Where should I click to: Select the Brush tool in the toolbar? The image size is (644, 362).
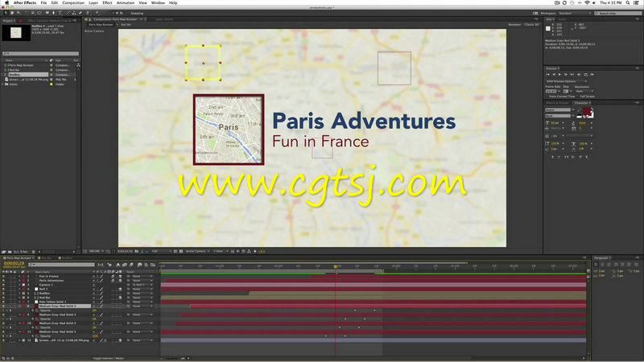tap(68, 13)
